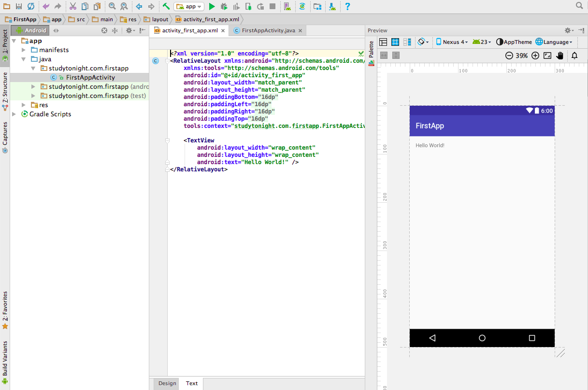Viewport: 588px width, 390px height.
Task: Click the Synchronize refresh icon
Action: (x=31, y=6)
